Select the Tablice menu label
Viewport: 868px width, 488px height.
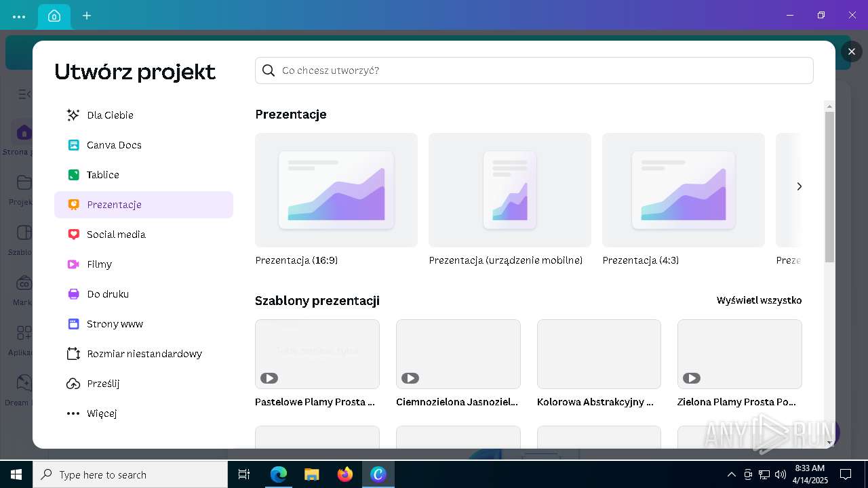coord(103,175)
